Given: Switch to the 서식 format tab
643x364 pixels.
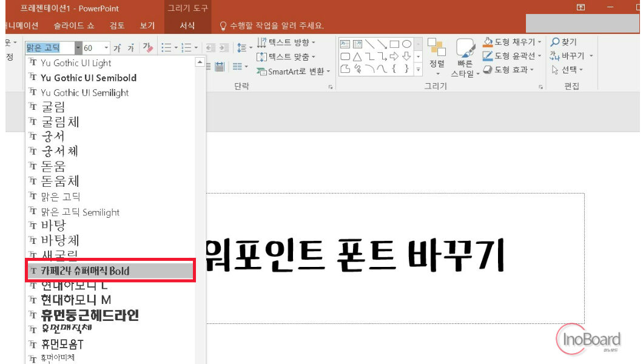Looking at the screenshot, I should [187, 25].
